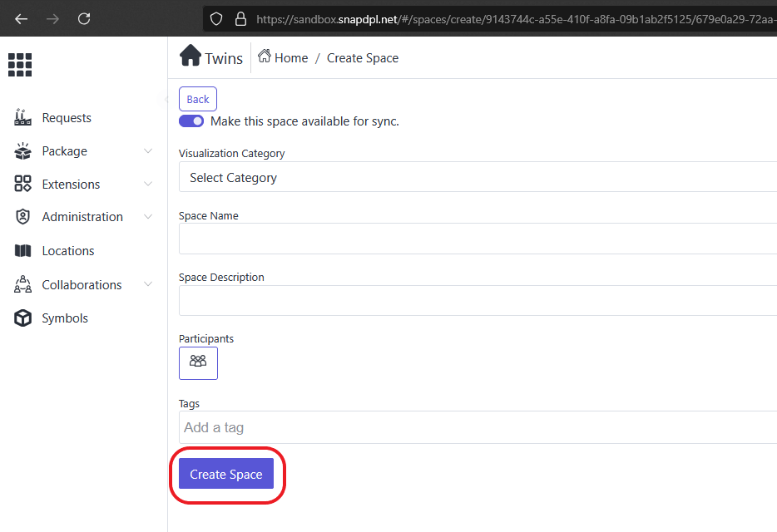Open Collaborations in the sidebar
Viewport: 777px width, 532px height.
point(82,285)
